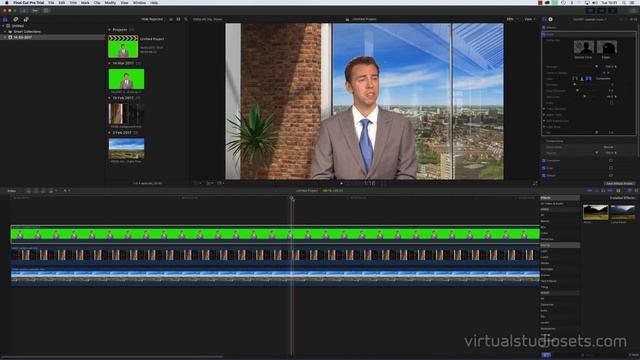Viewport: 640px width, 360px height.
Task: Open the Info inspector icon
Action: click(550, 19)
